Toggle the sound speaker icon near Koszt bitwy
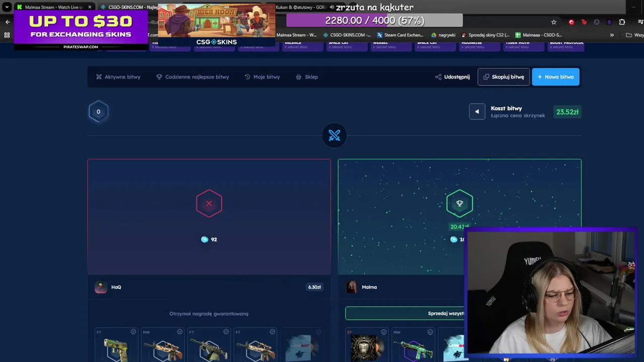644x362 pixels. (477, 112)
